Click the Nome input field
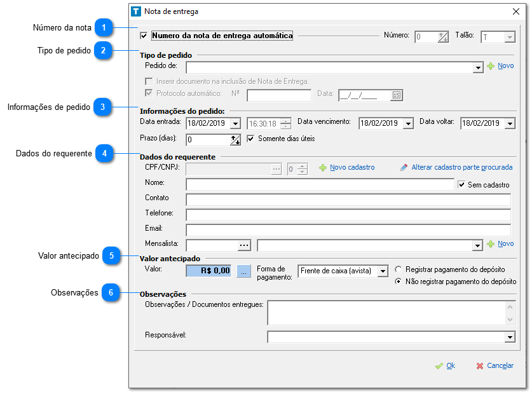Viewport: 532px width, 394px height. point(320,185)
